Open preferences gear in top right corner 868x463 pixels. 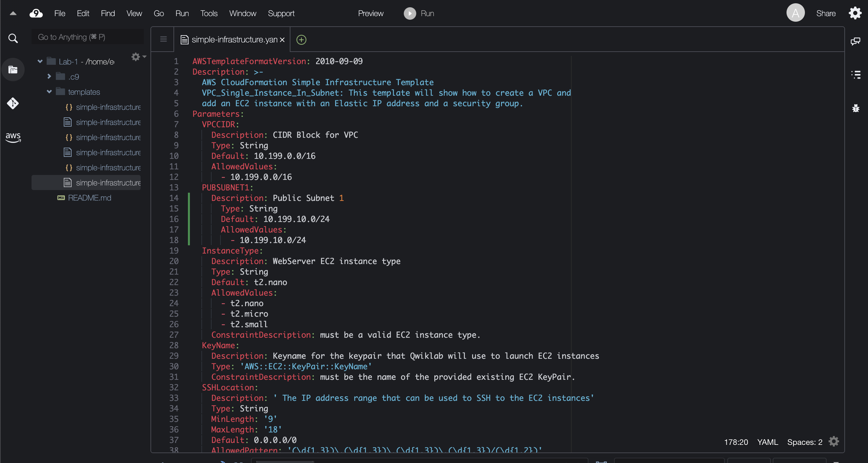pyautogui.click(x=855, y=13)
